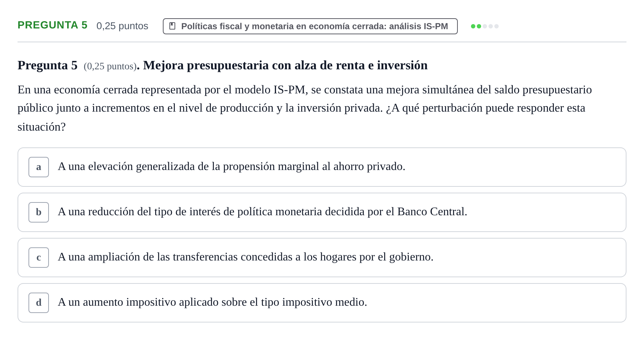Click the 'PREGUNTA 5' header label
Image resolution: width=644 pixels, height=340 pixels.
coord(53,25)
